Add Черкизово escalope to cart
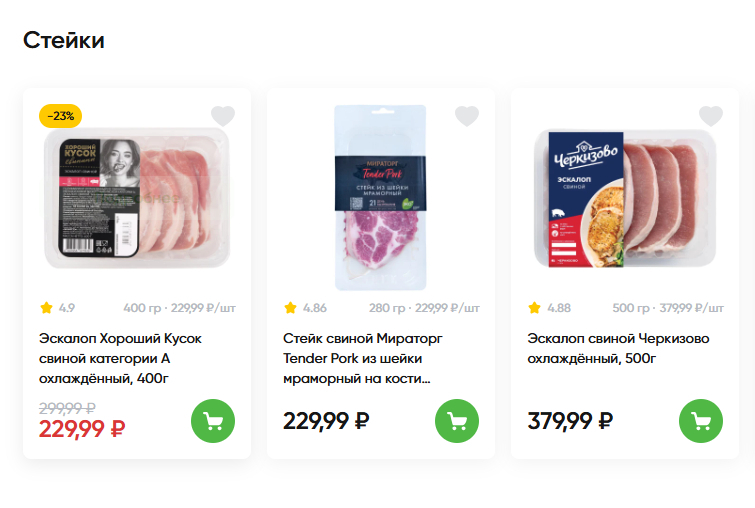The width and height of the screenshot is (755, 508). tap(701, 421)
